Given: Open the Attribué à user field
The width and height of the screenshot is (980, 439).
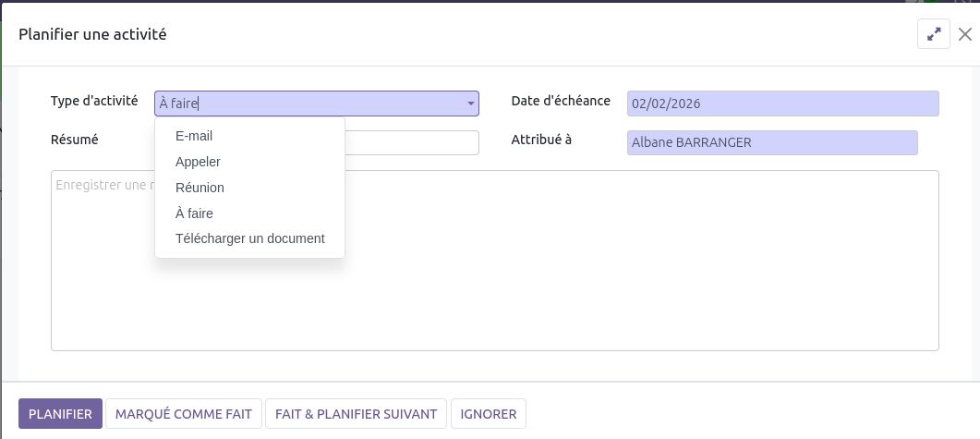Looking at the screenshot, I should pyautogui.click(x=771, y=142).
